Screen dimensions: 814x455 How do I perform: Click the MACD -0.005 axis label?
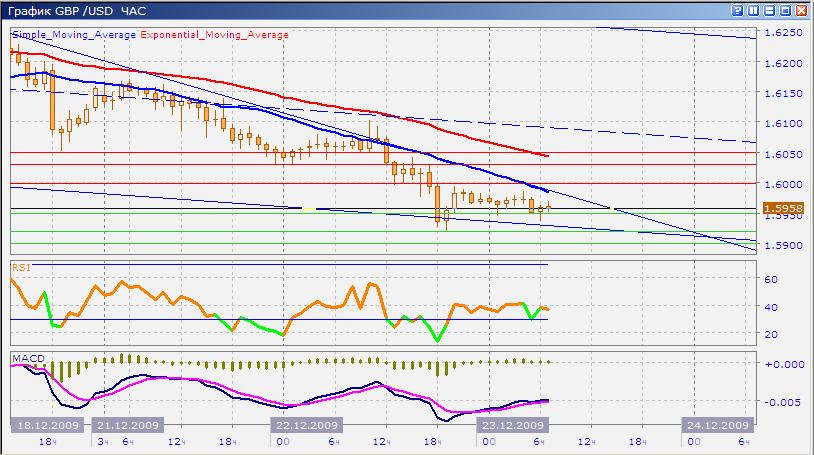[x=780, y=403]
